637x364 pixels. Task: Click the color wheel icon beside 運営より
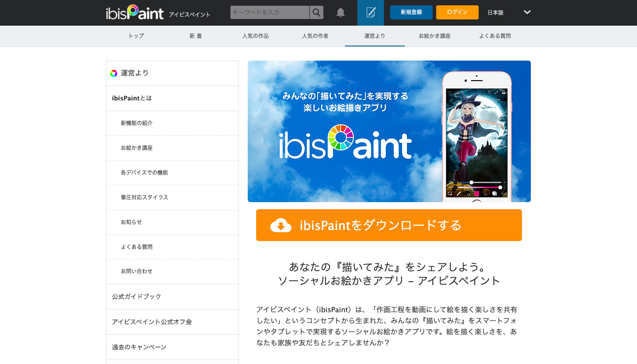click(x=114, y=73)
